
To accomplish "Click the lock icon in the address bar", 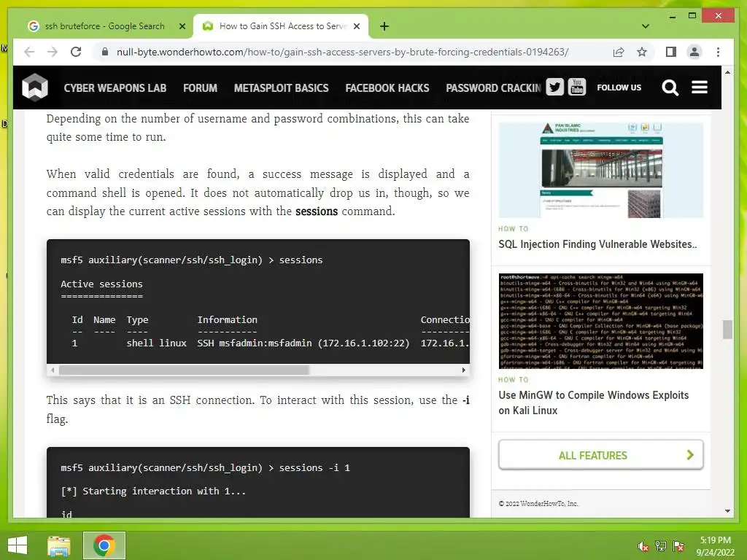I will tap(105, 52).
